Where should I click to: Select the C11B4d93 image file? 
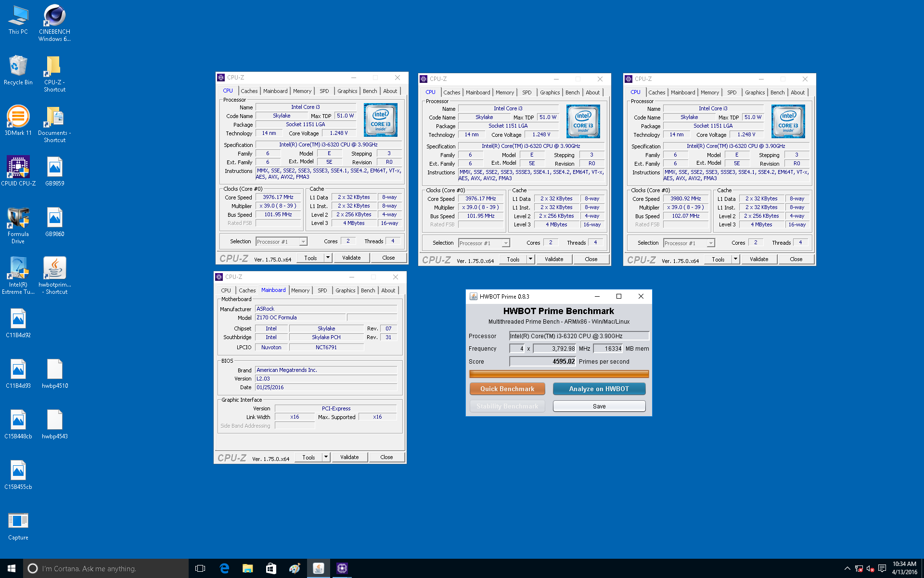coord(18,374)
